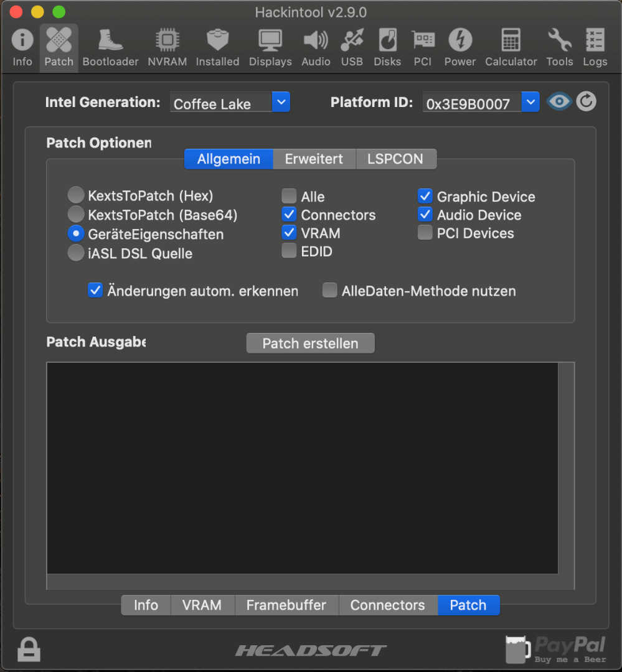The image size is (622, 672).
Task: Enable the Alle checkbox
Action: [x=289, y=196]
